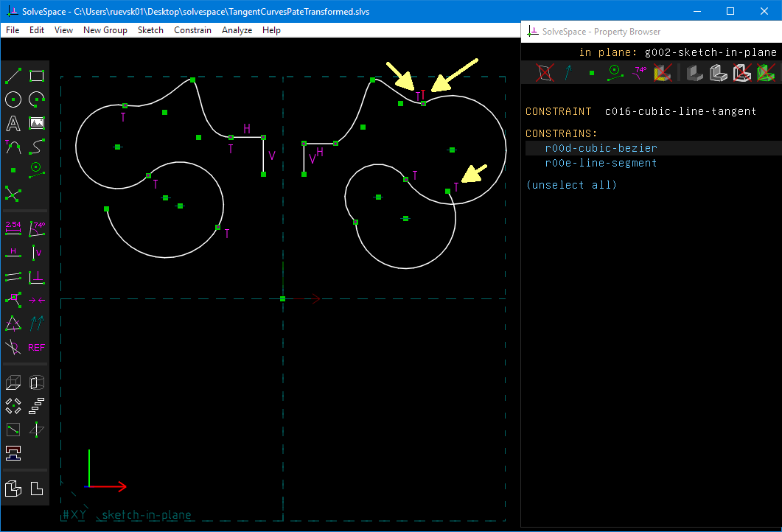Select the Image insertion tool
The height and width of the screenshot is (532, 782).
[x=37, y=122]
